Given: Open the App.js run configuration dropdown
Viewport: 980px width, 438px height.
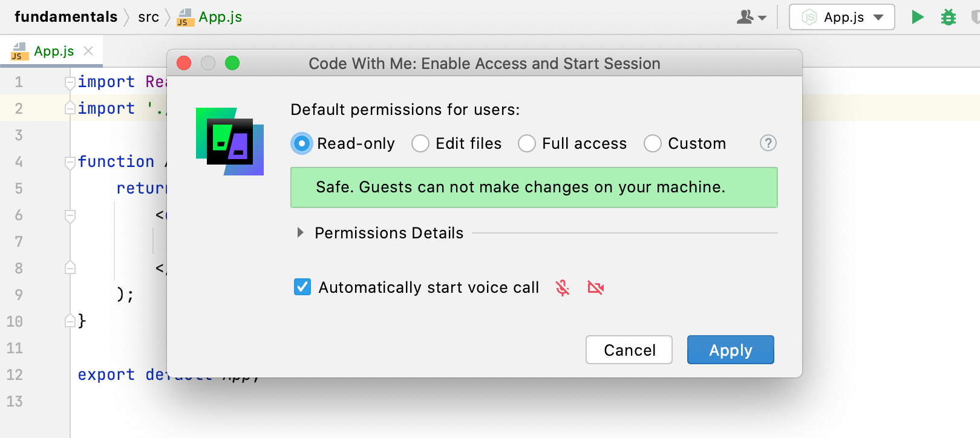Looking at the screenshot, I should [x=841, y=17].
